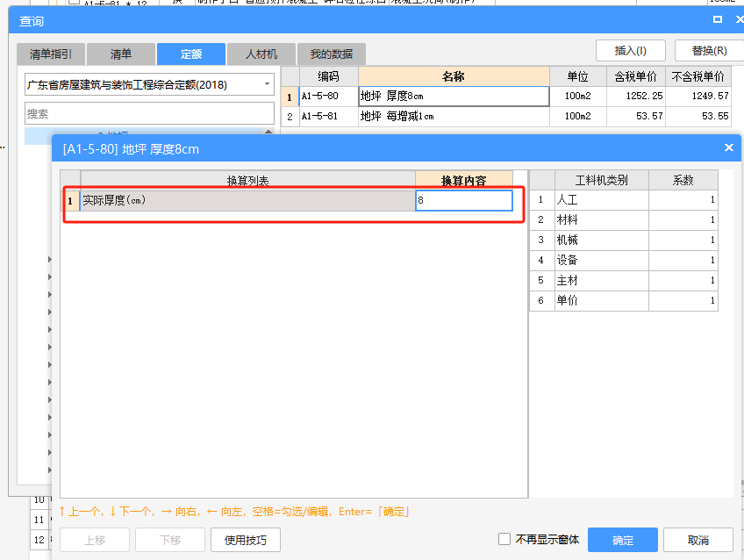Click the 名称 column header
Viewport: 744px width, 560px height.
coord(454,76)
